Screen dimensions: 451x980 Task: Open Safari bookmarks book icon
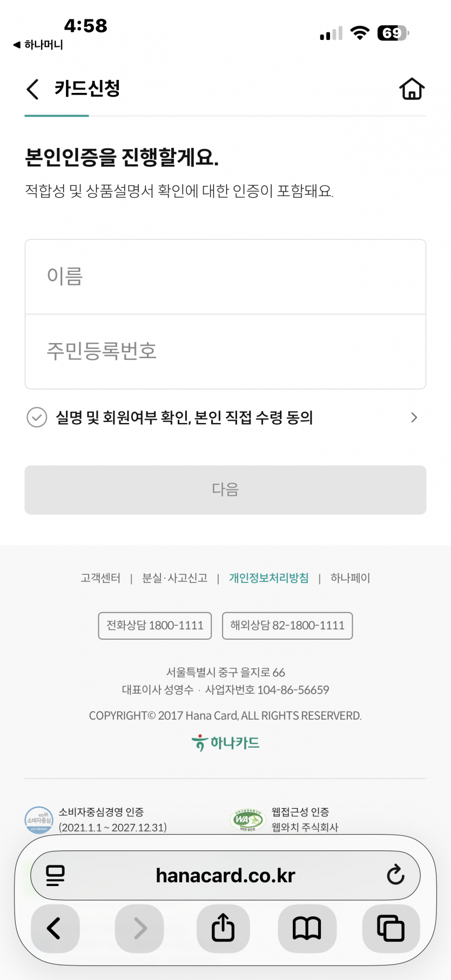click(307, 928)
